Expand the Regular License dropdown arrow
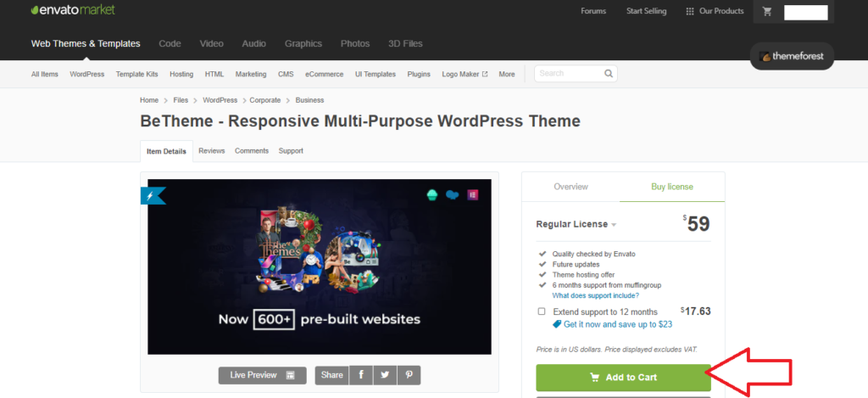The width and height of the screenshot is (868, 398). pos(614,225)
